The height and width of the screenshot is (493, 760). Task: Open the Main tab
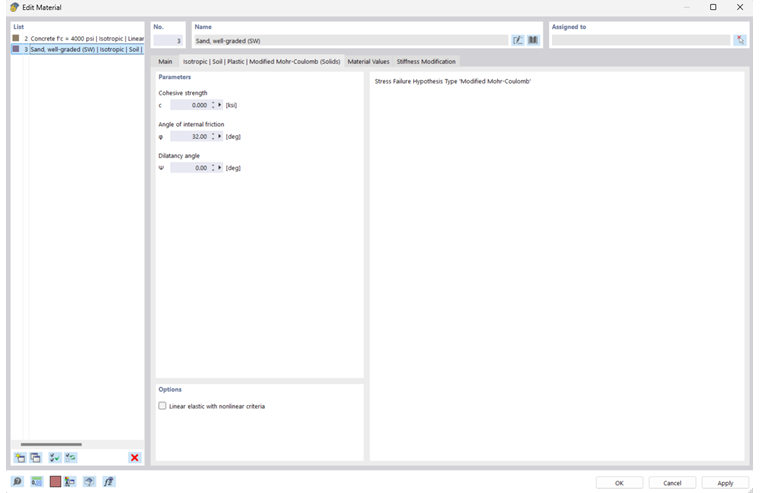pyautogui.click(x=165, y=62)
